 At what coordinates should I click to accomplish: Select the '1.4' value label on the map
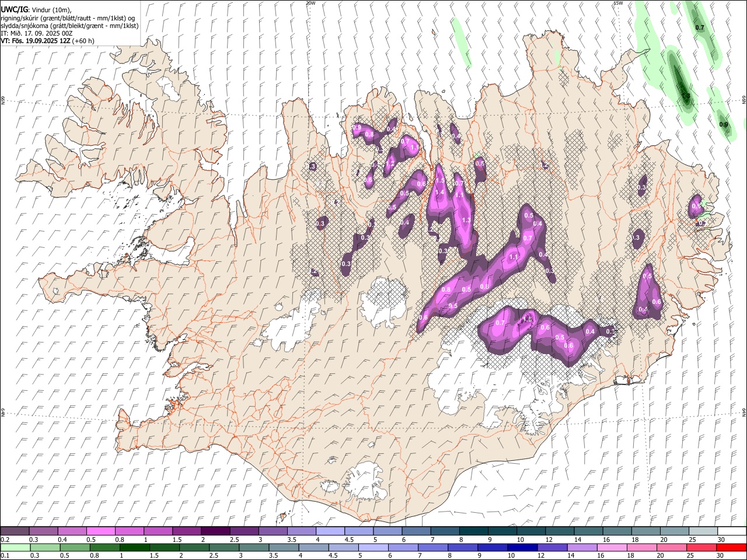(x=440, y=192)
